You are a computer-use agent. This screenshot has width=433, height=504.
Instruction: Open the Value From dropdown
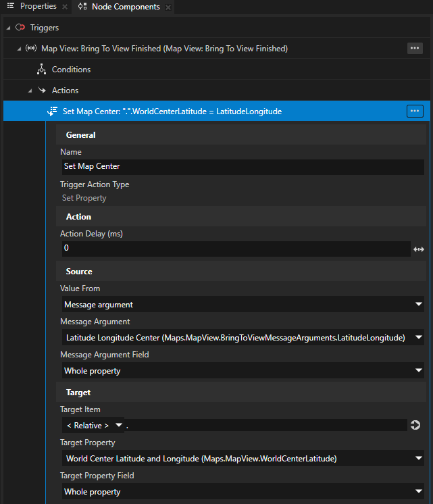coord(242,305)
